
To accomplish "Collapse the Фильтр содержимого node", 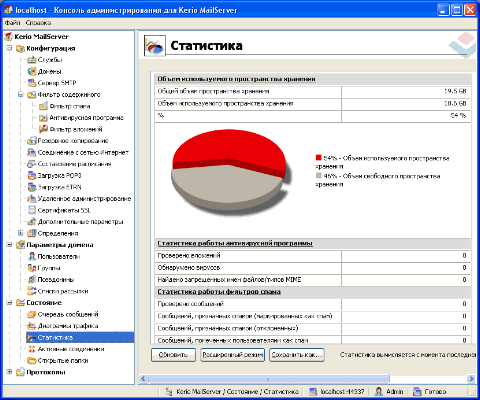I will [21, 94].
